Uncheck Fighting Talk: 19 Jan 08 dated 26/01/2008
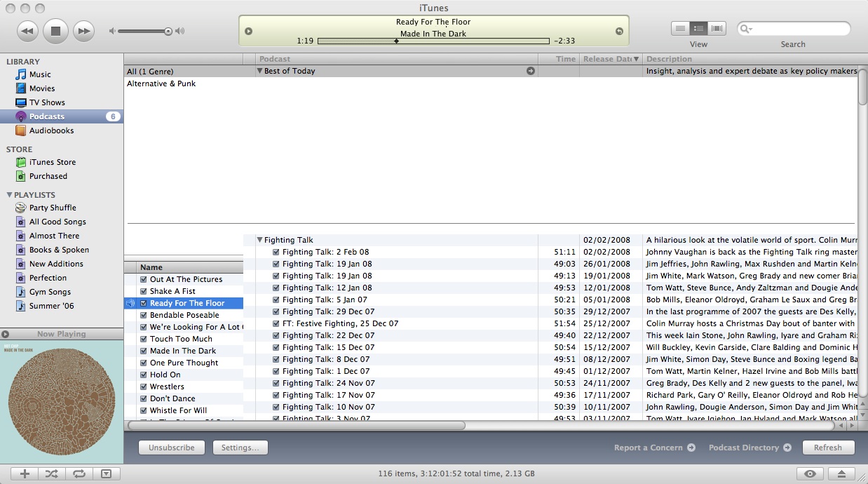Screen dimensions: 868x484 click(x=276, y=264)
